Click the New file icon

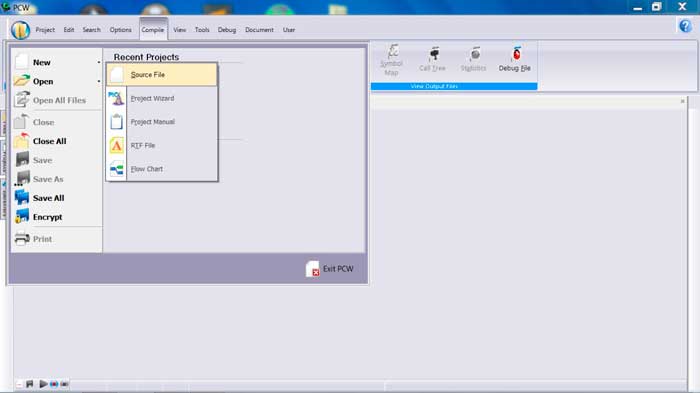click(21, 62)
